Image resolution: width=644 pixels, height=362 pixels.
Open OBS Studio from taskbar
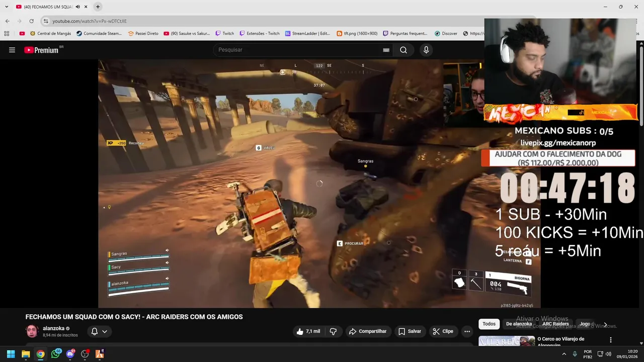85,354
